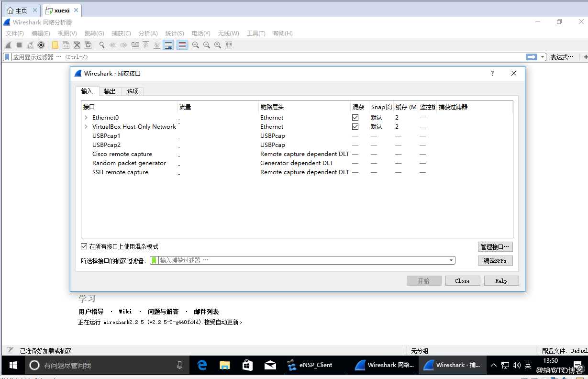This screenshot has height=379, width=588.
Task: Select the USBPcap1 interface row
Action: pyautogui.click(x=297, y=136)
